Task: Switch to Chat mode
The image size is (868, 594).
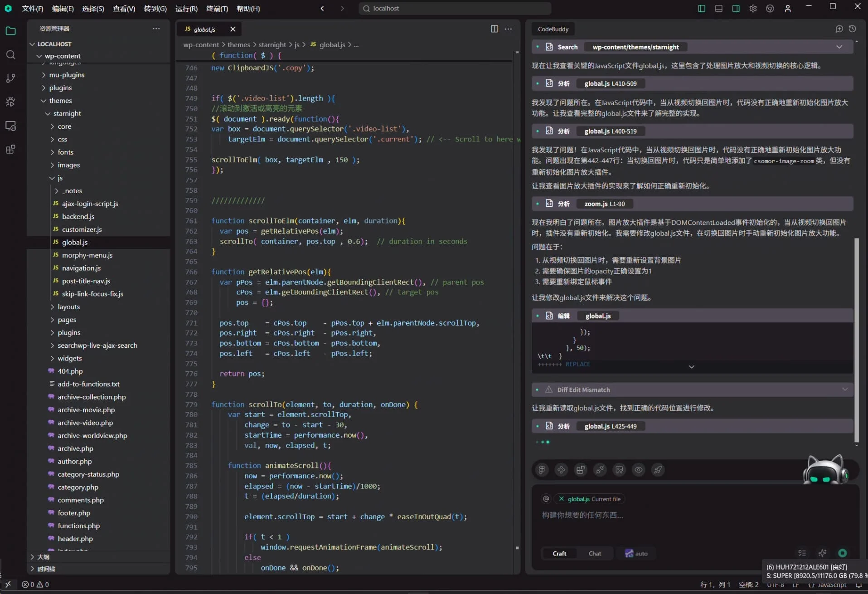Action: coord(595,553)
